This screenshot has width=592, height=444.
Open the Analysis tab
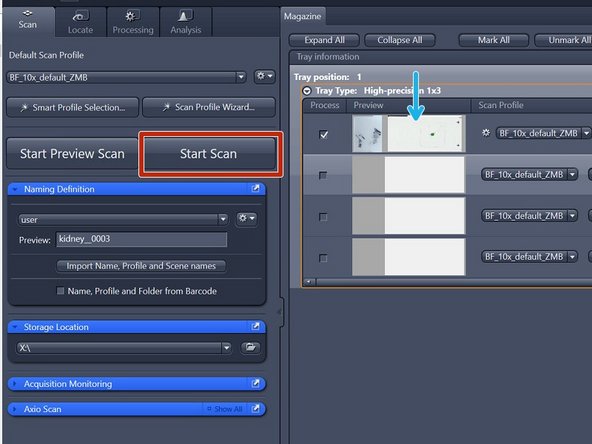pos(185,22)
